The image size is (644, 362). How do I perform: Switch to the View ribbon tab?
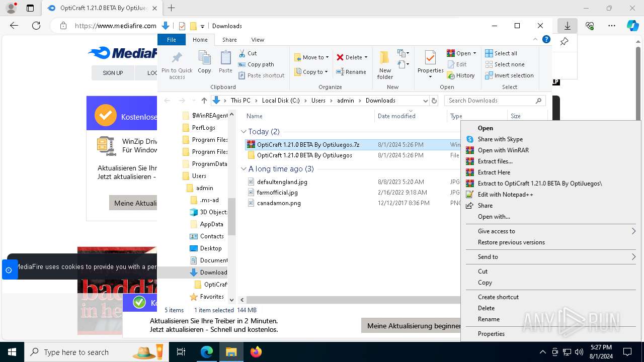(x=258, y=40)
